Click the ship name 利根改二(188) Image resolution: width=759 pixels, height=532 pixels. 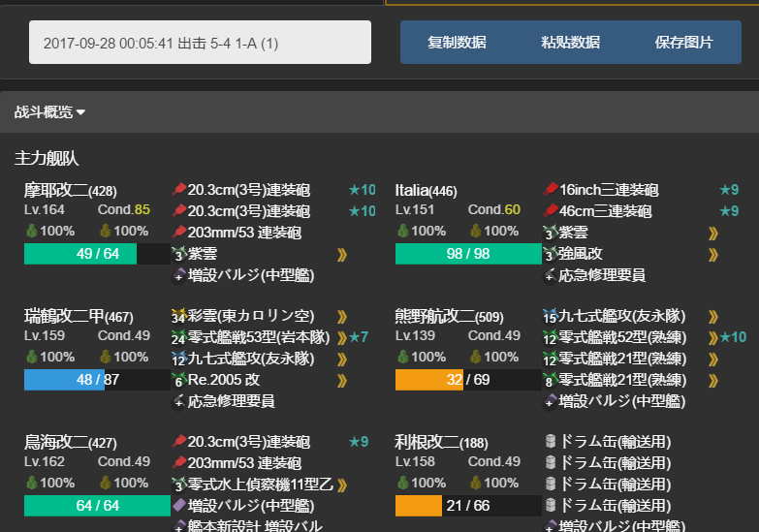coord(441,442)
